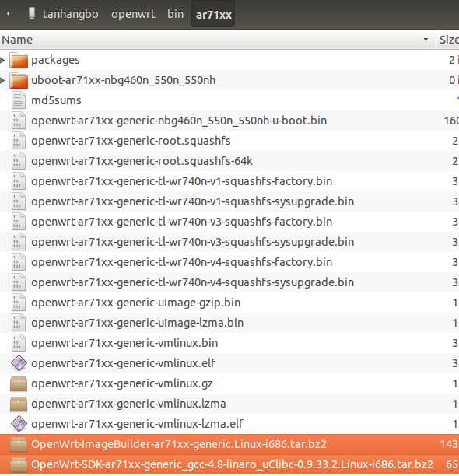Click the OpenWrt-SDK tar.bz2 archive icon
Screen dimensions: 459x476
pyautogui.click(x=19, y=464)
